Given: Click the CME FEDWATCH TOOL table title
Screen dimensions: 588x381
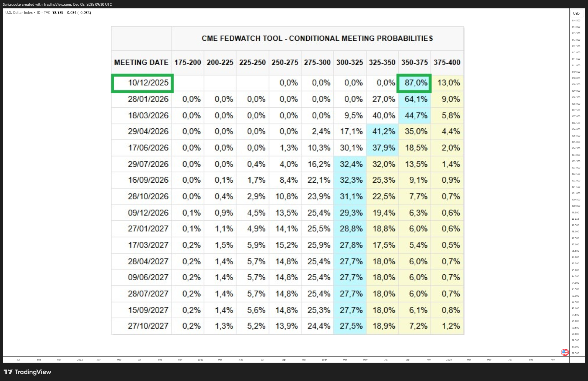Looking at the screenshot, I should [x=317, y=38].
